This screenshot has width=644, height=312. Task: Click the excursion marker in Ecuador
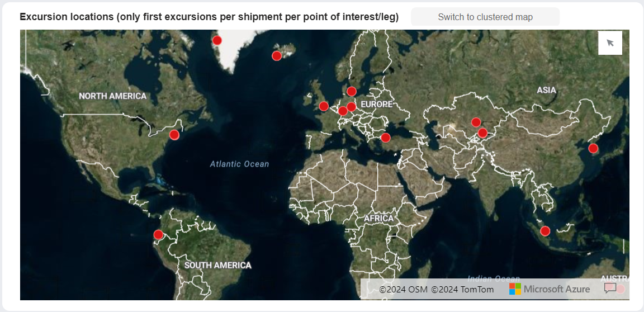(159, 235)
